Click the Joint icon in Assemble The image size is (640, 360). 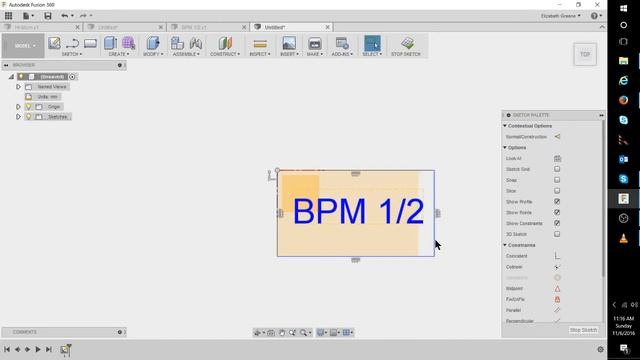point(196,43)
